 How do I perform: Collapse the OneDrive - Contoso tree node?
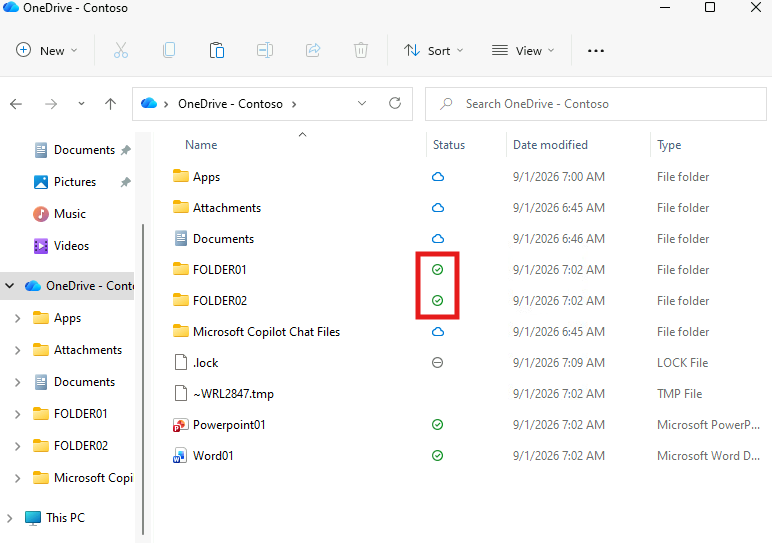pos(10,286)
